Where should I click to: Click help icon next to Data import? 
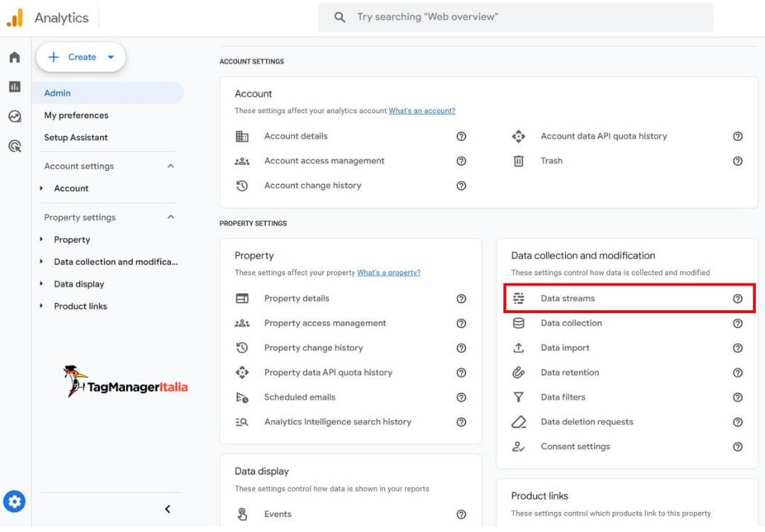click(x=737, y=348)
